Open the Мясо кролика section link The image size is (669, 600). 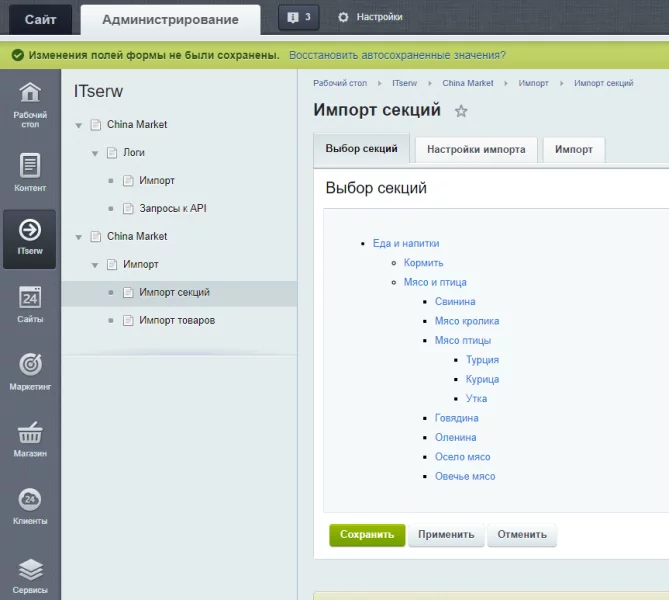(x=466, y=321)
